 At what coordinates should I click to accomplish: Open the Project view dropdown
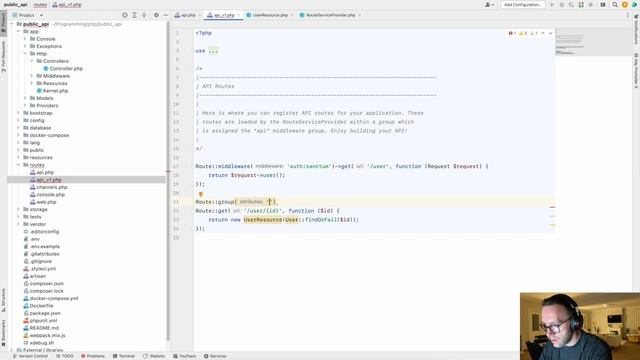pyautogui.click(x=28, y=15)
